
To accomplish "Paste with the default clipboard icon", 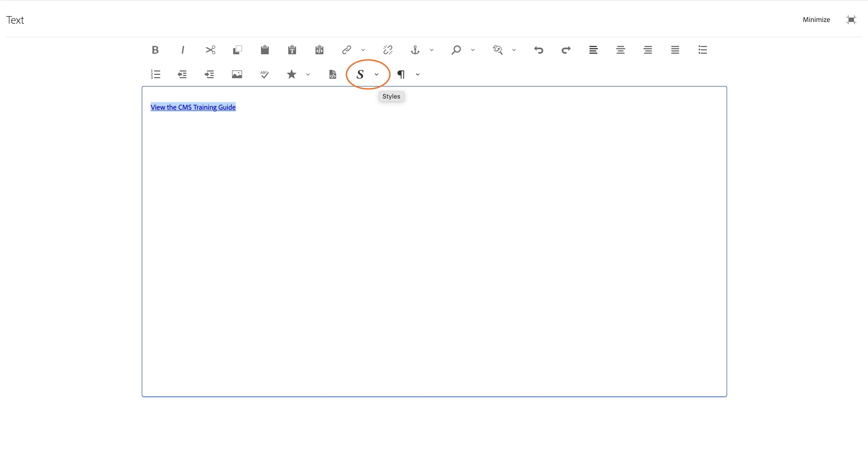I will 264,50.
